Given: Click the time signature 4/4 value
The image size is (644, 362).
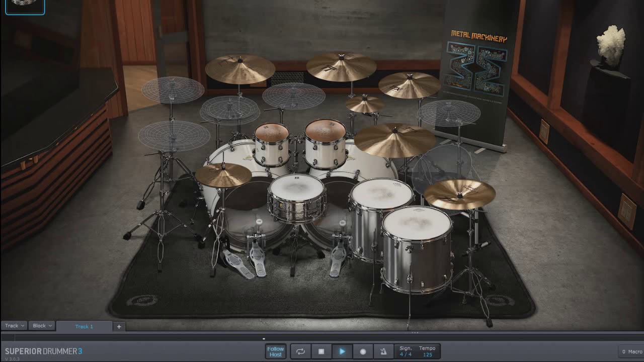Looking at the screenshot, I should coord(406,354).
